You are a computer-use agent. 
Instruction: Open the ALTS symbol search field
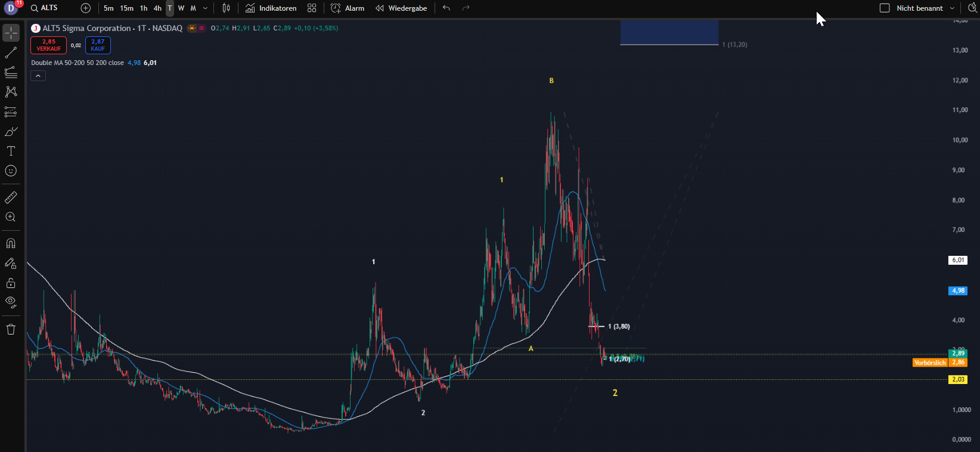[45, 8]
